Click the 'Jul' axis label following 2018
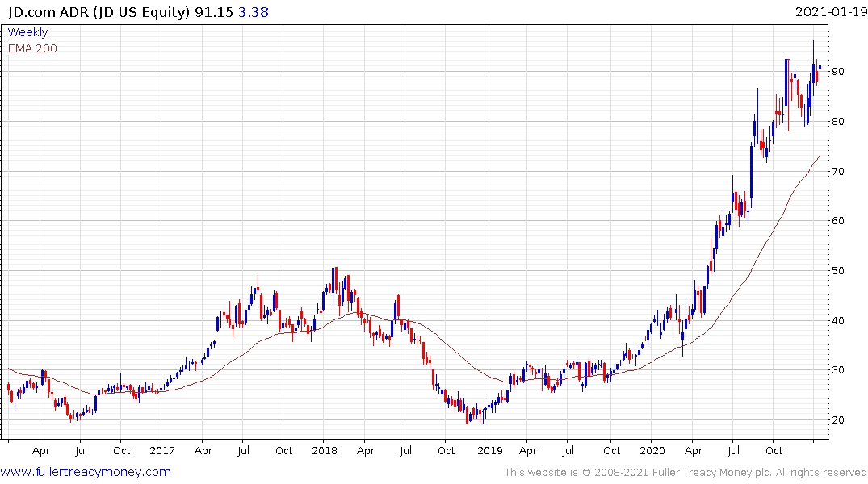This screenshot has height=484, width=868. tap(406, 451)
